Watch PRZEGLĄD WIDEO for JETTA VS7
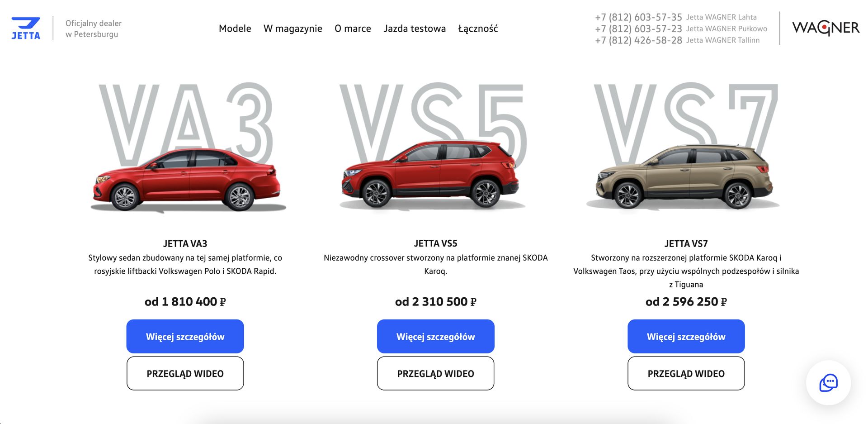The width and height of the screenshot is (868, 424). pyautogui.click(x=686, y=373)
